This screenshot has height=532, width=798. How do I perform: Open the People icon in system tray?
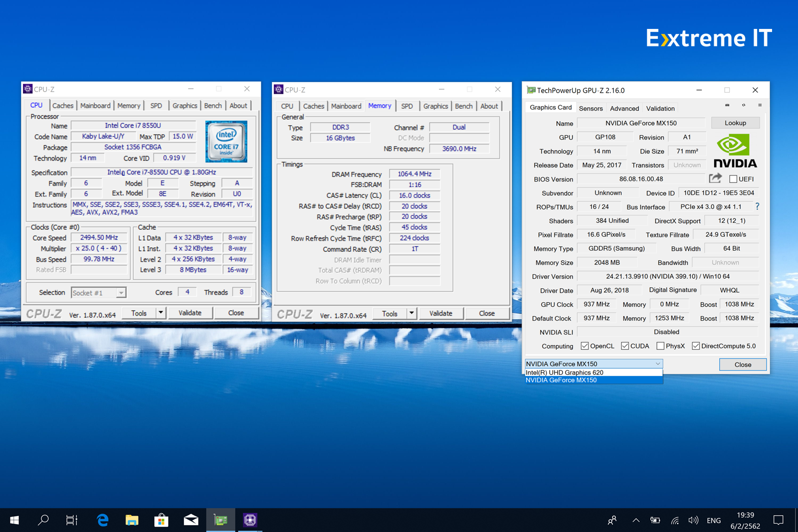tap(612, 520)
